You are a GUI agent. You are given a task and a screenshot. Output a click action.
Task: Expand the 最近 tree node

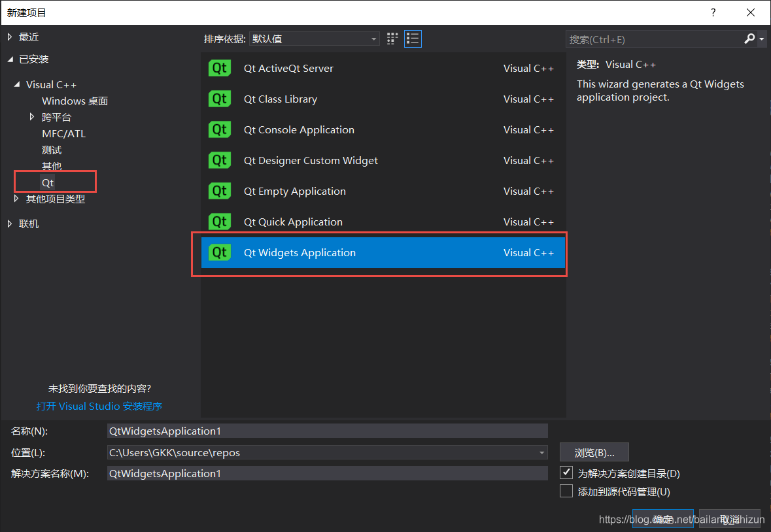[x=10, y=37]
